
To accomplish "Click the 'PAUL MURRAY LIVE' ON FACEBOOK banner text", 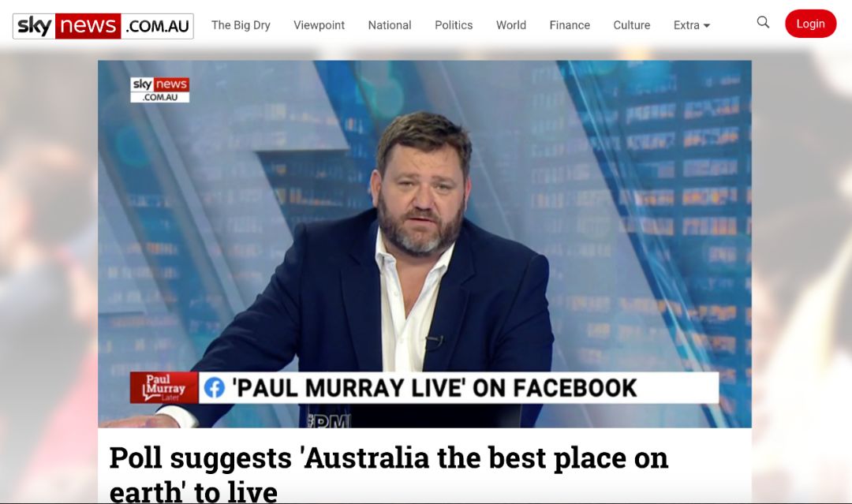I will coord(434,388).
